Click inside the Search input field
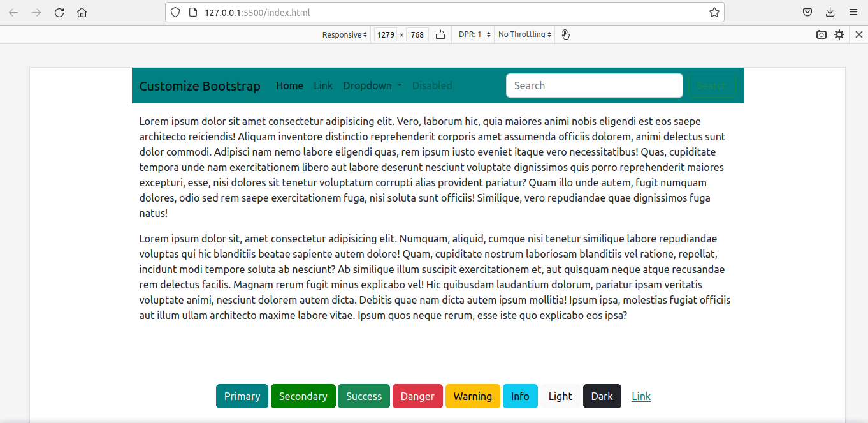Viewport: 868px width, 423px height. [594, 85]
